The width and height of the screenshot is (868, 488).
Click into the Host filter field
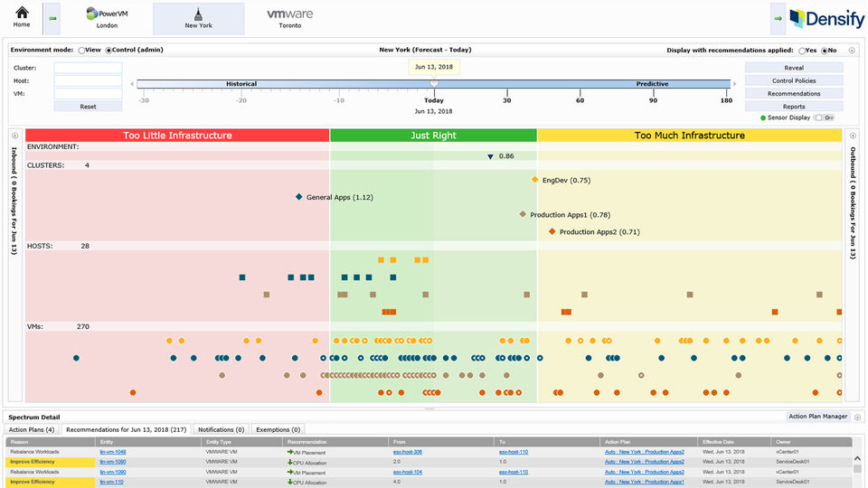[88, 80]
